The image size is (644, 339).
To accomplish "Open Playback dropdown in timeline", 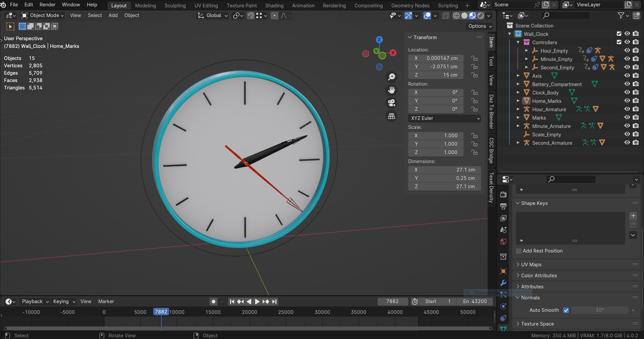I will pos(35,302).
